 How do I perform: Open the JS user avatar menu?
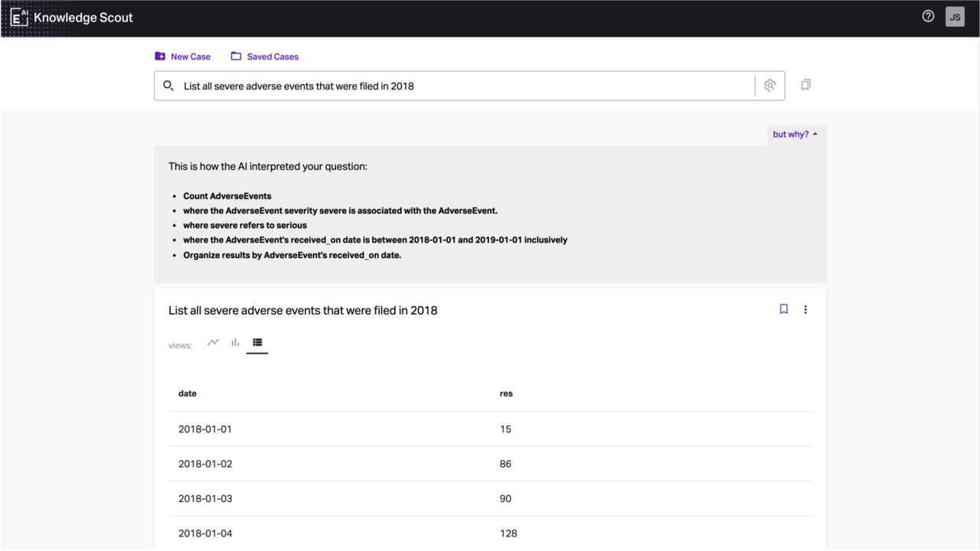coord(955,17)
